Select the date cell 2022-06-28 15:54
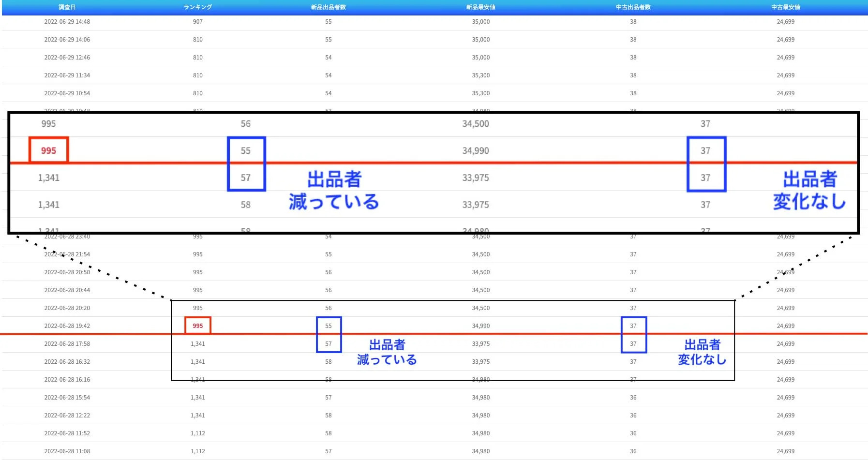This screenshot has width=868, height=460. tap(67, 398)
